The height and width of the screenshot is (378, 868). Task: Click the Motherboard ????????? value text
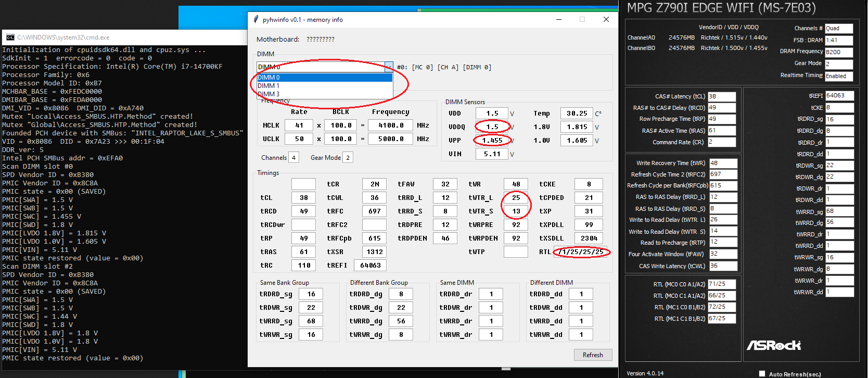click(x=321, y=40)
